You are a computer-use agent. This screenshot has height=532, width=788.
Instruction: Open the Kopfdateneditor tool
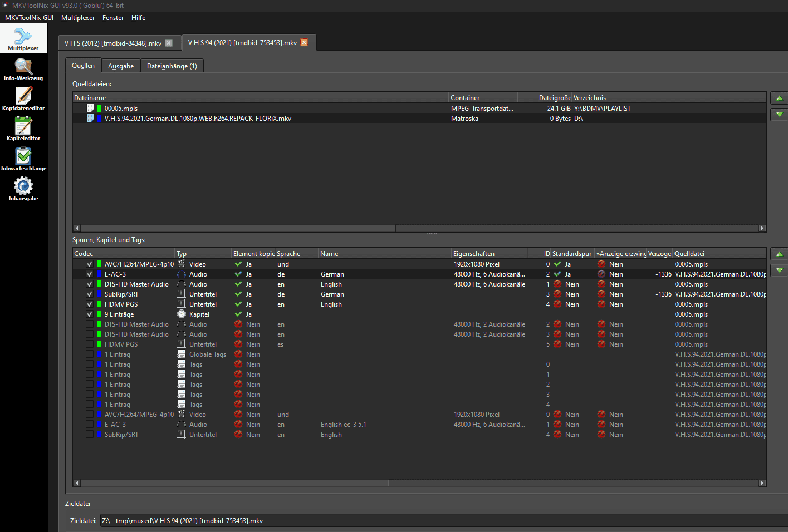coord(23,99)
